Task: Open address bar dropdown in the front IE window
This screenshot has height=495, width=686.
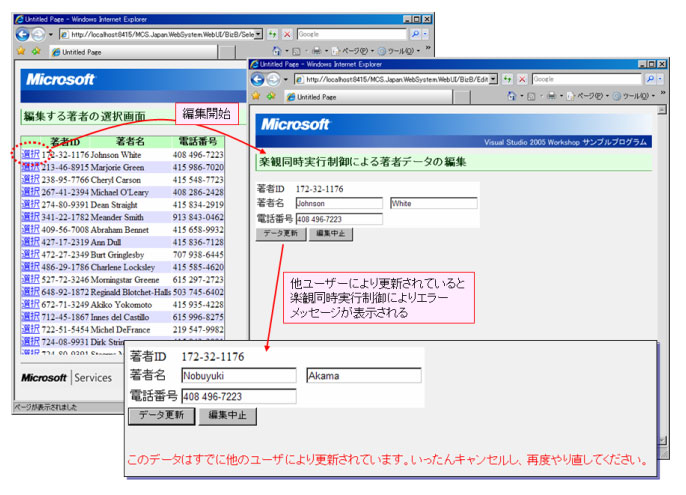Action: pos(494,79)
